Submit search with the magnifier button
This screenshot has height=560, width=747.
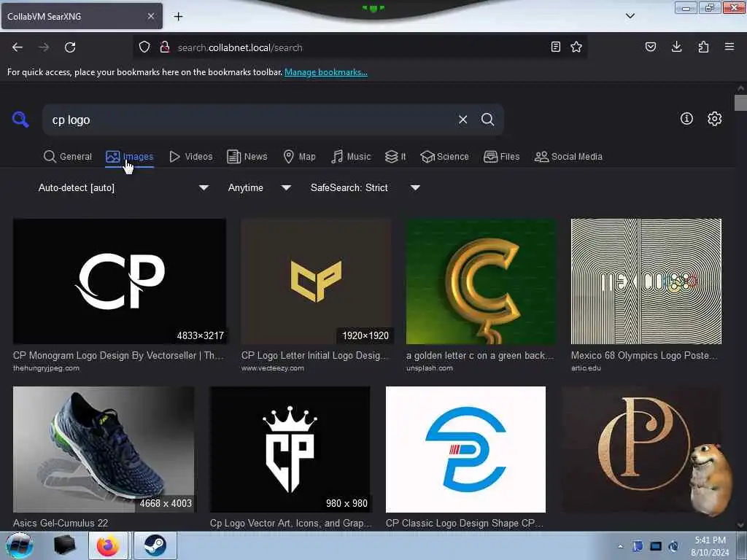click(487, 120)
